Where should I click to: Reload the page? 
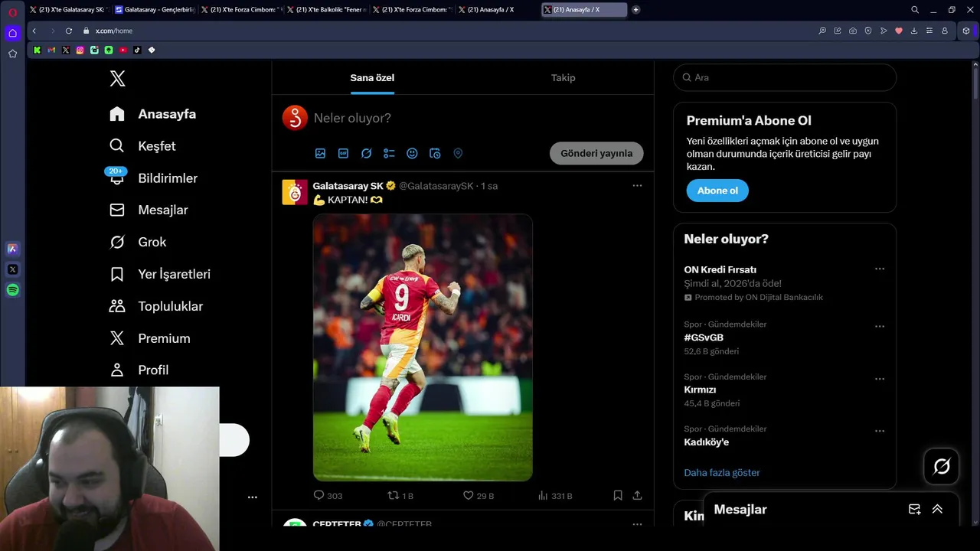(x=69, y=31)
